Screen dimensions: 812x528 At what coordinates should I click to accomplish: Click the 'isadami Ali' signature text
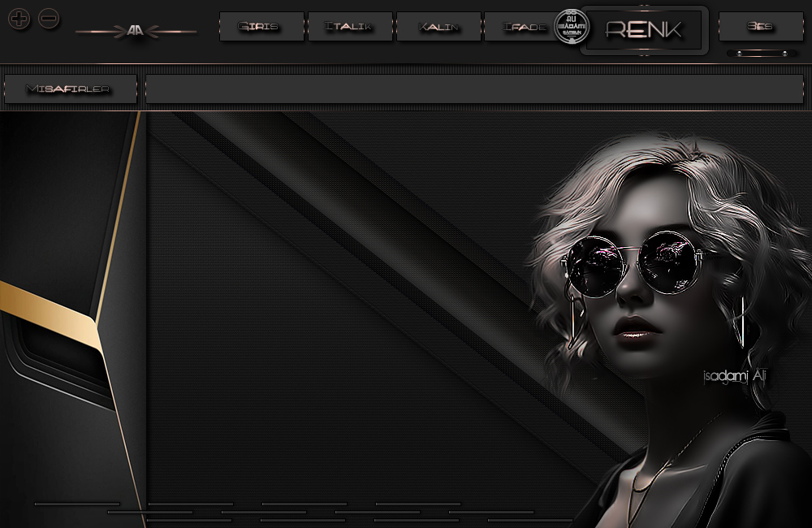(735, 376)
